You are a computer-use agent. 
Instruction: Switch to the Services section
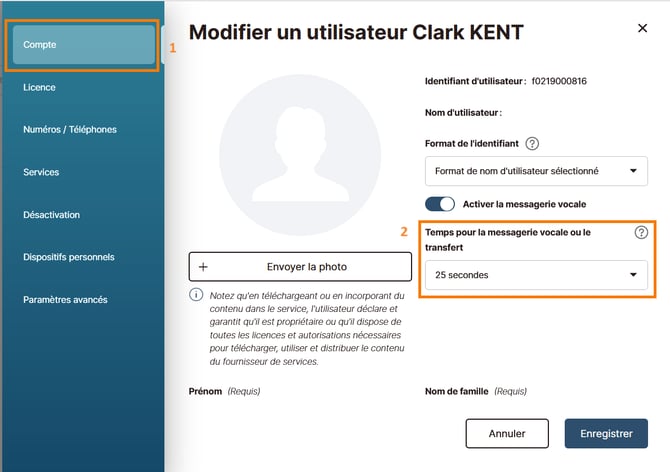coord(41,172)
